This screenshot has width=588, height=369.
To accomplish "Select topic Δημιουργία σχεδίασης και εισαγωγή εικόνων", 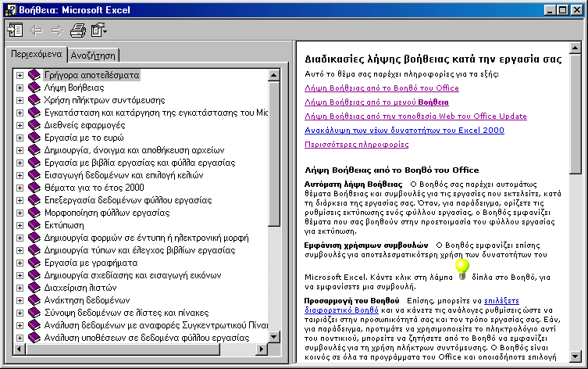I will tap(133, 275).
